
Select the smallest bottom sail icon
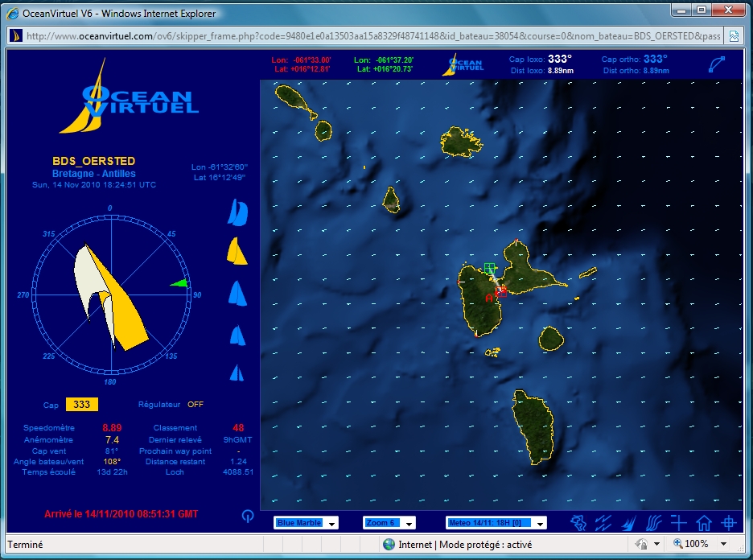pyautogui.click(x=237, y=373)
